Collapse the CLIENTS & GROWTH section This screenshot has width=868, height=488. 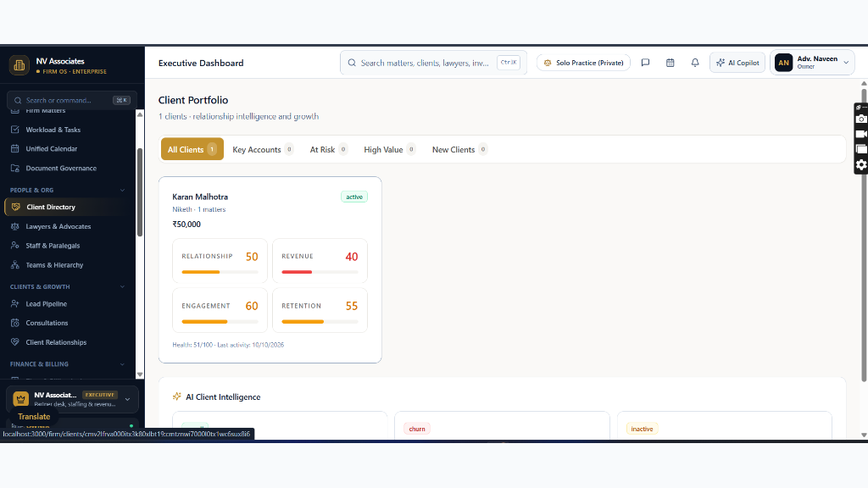122,286
